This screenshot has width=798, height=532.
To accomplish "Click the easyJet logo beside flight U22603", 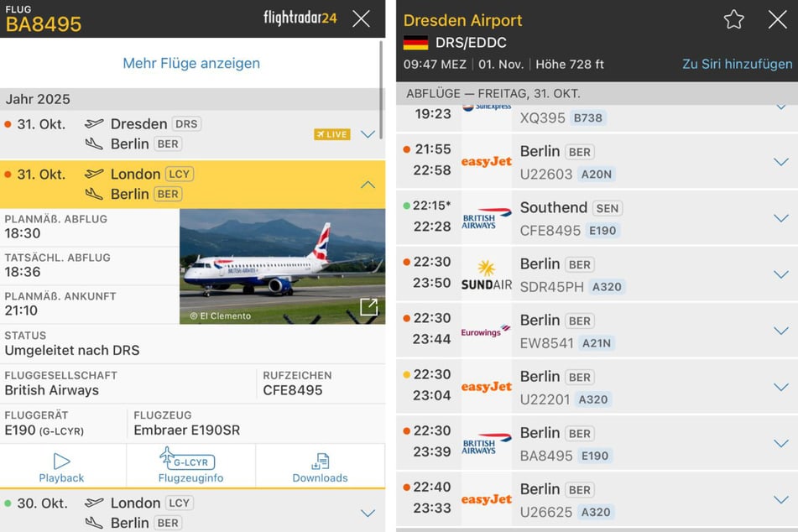I will [486, 163].
